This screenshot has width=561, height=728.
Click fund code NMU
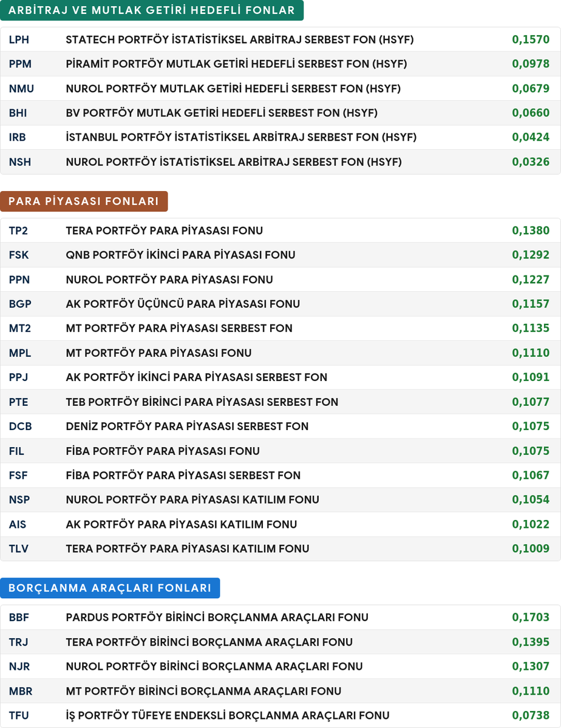pyautogui.click(x=21, y=89)
